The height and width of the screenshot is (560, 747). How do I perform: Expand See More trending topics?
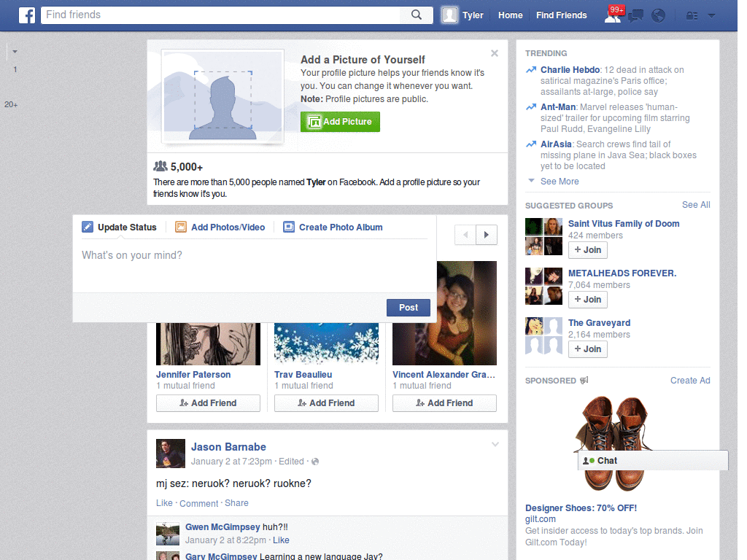(x=560, y=182)
